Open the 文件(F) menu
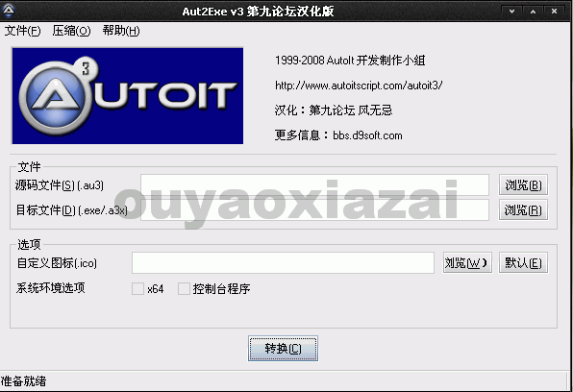The width and height of the screenshot is (573, 392). 23,31
